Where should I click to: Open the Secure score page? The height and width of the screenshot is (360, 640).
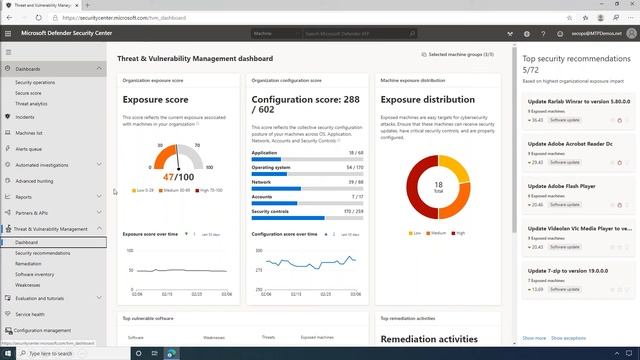(x=28, y=93)
